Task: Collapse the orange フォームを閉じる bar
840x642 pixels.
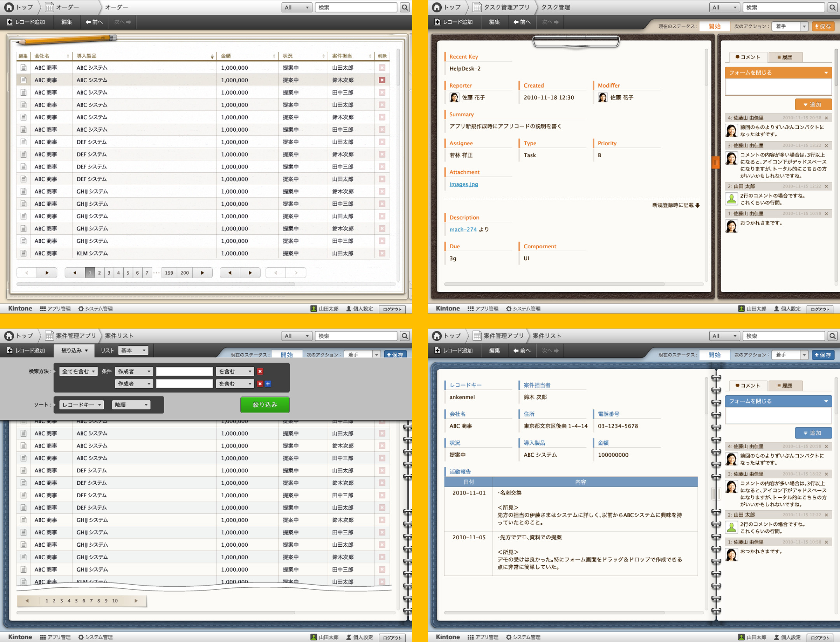Action: coord(778,73)
